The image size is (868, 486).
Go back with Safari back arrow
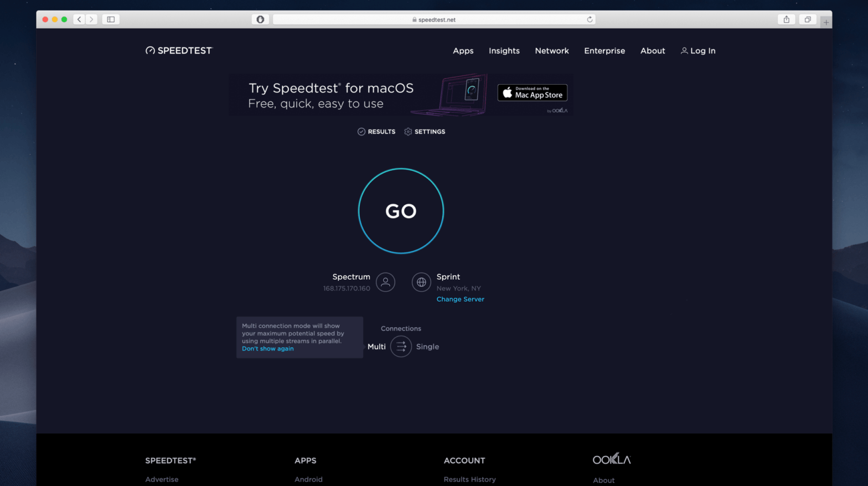(x=79, y=19)
